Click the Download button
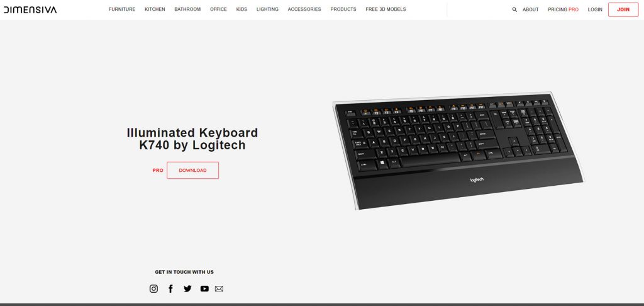The width and height of the screenshot is (644, 306). coord(192,170)
